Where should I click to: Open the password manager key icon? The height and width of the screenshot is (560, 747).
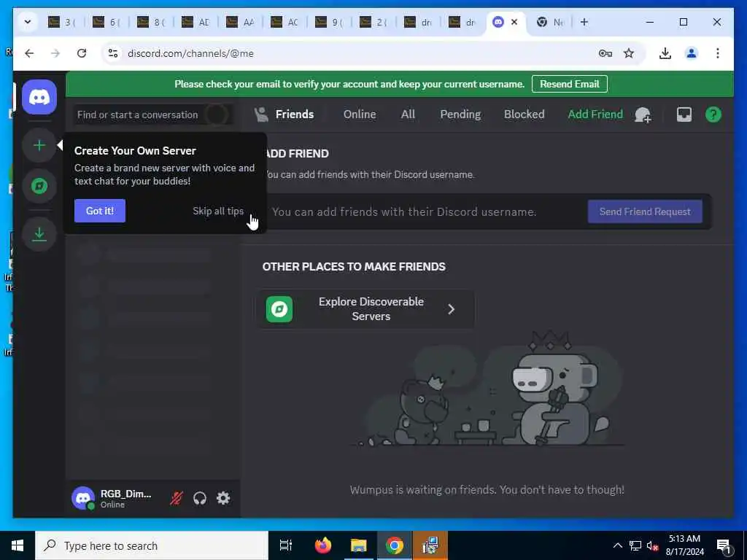(605, 53)
